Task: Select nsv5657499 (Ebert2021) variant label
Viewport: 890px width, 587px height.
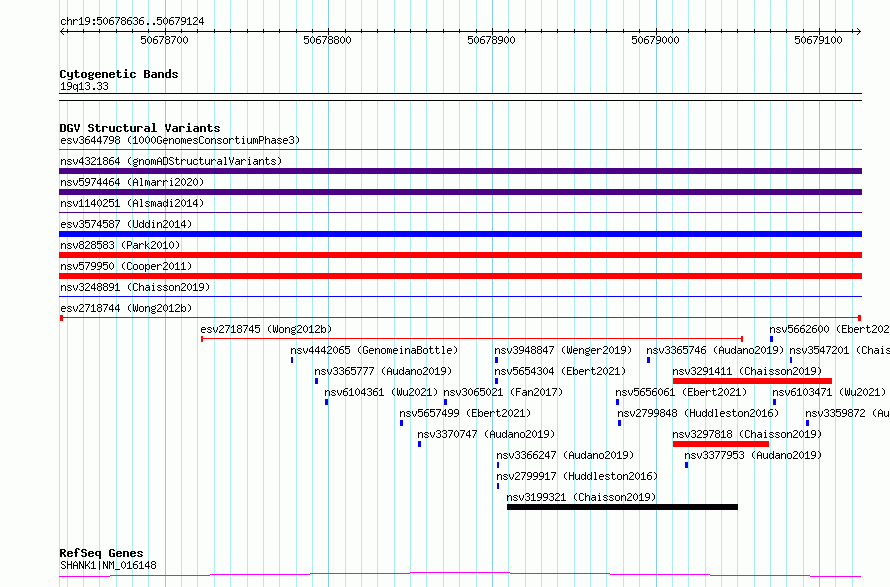Action: click(x=465, y=413)
